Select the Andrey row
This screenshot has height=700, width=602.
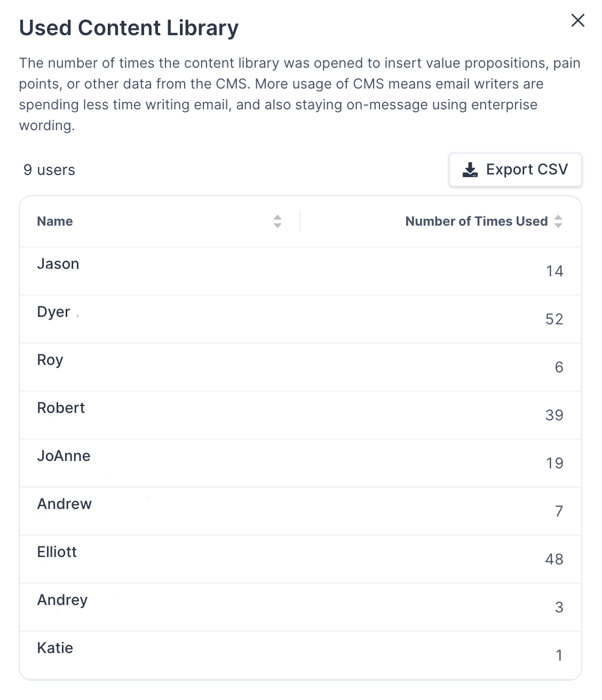coord(300,607)
